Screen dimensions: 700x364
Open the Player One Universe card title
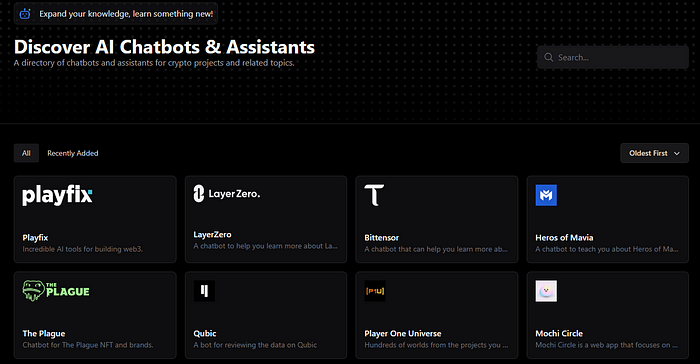(403, 333)
